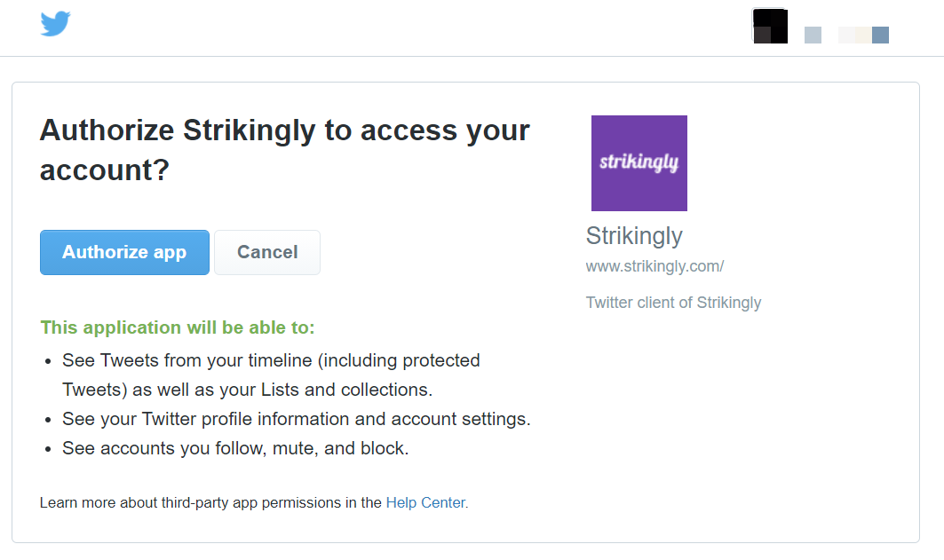Click the purple Strikingly app logo

639,163
